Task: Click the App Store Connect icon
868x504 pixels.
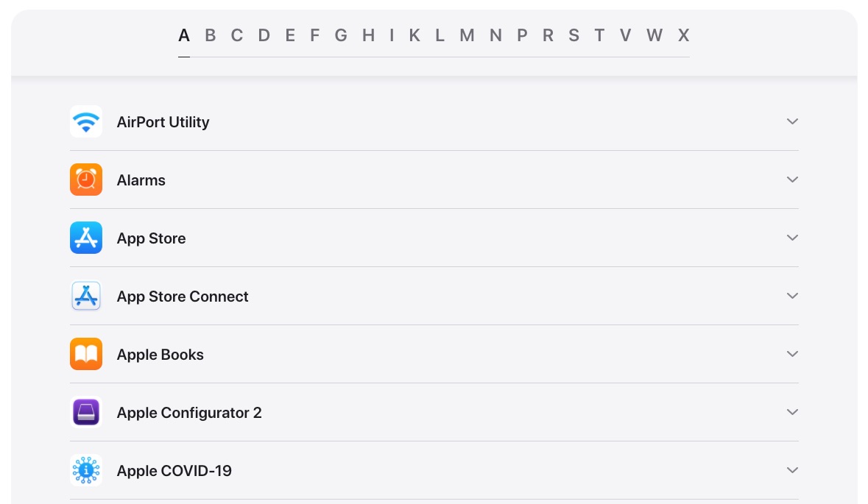Action: click(x=86, y=296)
